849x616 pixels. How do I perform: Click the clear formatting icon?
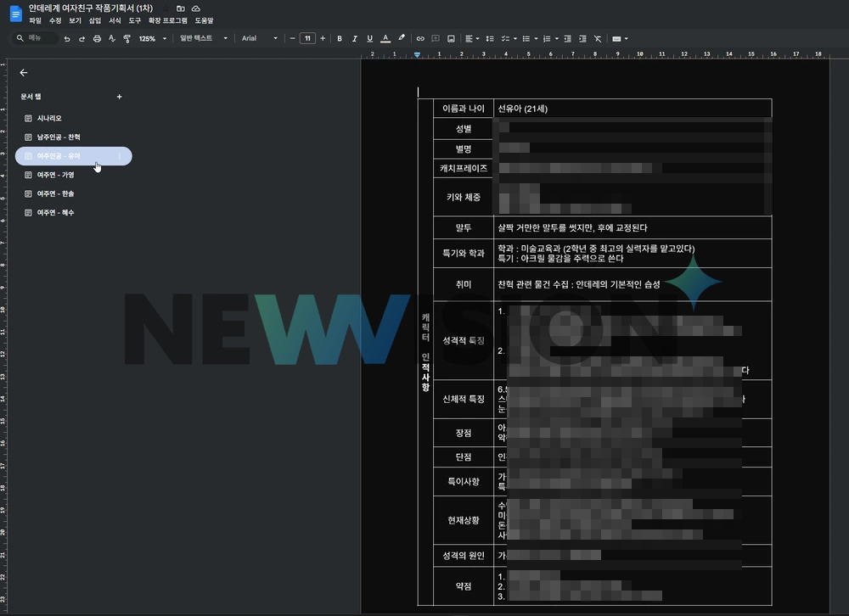click(598, 39)
